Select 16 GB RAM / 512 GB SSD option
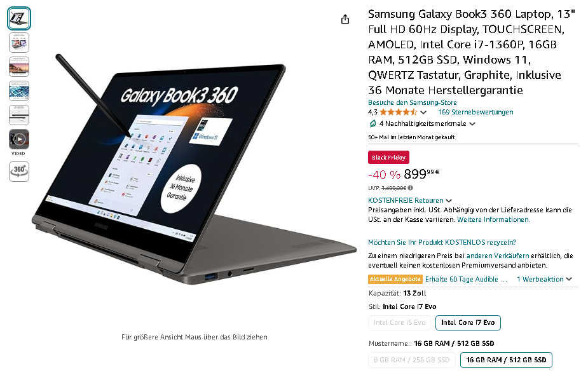588x375 pixels. pyautogui.click(x=506, y=360)
